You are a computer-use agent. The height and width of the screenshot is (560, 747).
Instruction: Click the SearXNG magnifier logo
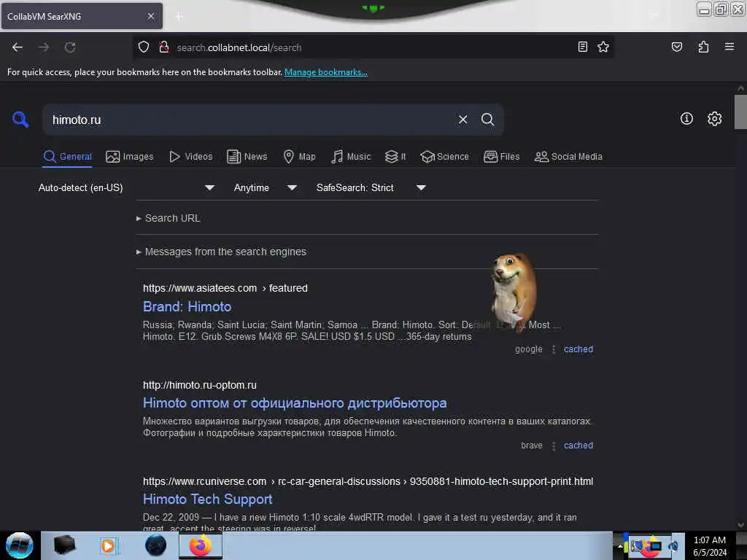20,120
